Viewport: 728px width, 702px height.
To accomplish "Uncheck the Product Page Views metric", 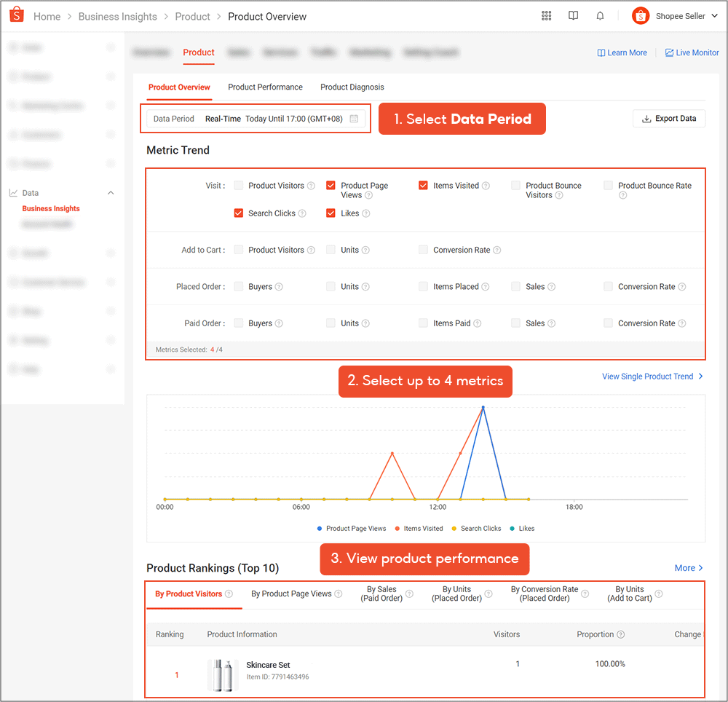I will 331,185.
